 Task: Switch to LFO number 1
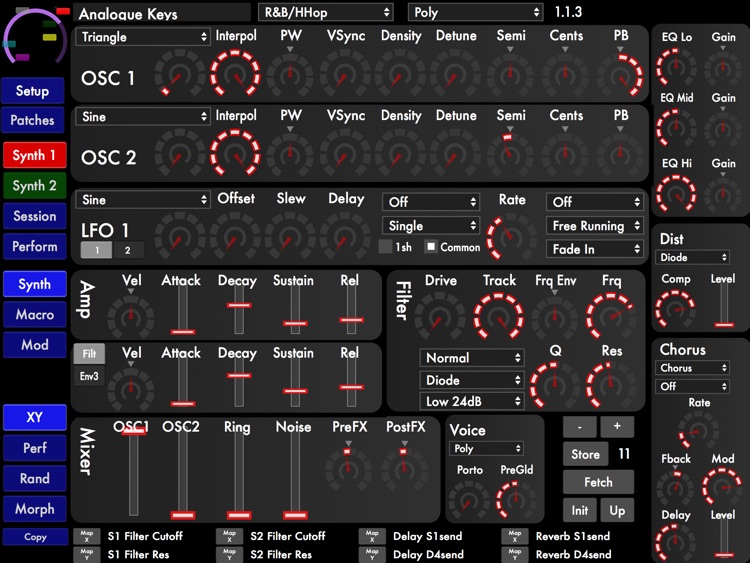(97, 250)
